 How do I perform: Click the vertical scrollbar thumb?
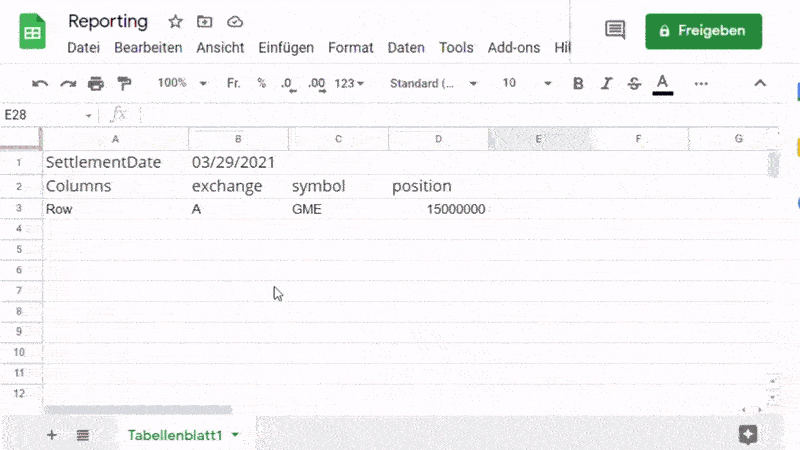coord(773,164)
